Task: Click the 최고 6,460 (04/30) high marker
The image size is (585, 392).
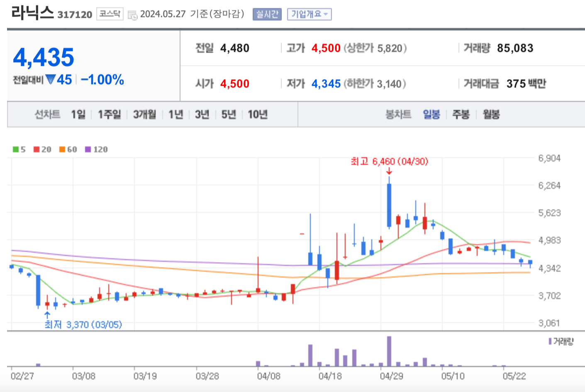Action: pyautogui.click(x=389, y=161)
